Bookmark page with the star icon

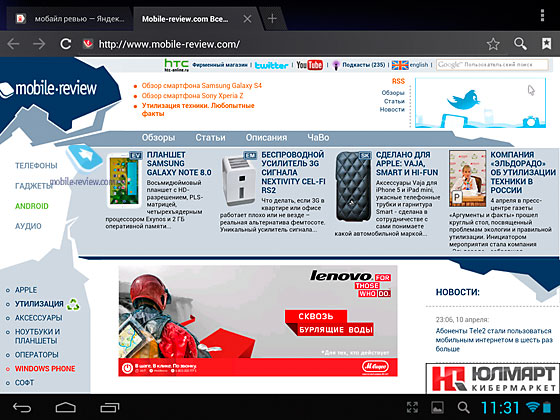click(493, 44)
